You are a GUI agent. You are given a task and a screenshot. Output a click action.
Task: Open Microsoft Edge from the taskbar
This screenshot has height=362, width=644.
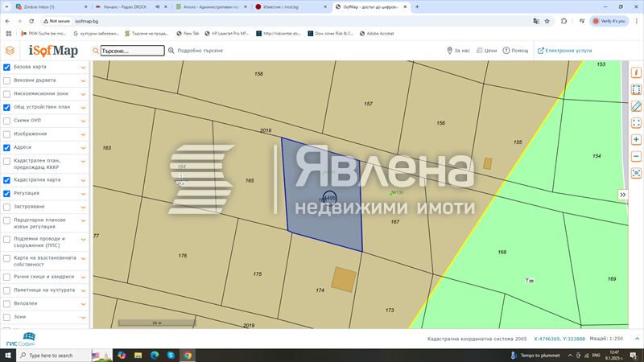point(155,356)
